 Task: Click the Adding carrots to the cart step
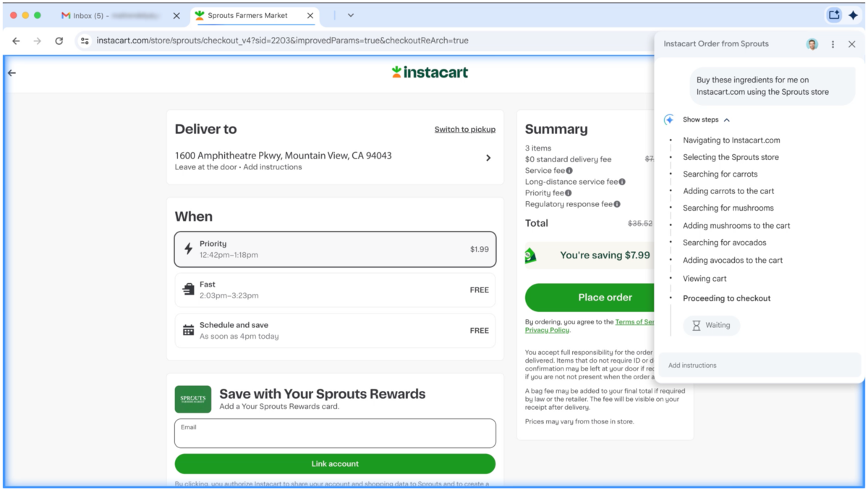click(x=728, y=191)
